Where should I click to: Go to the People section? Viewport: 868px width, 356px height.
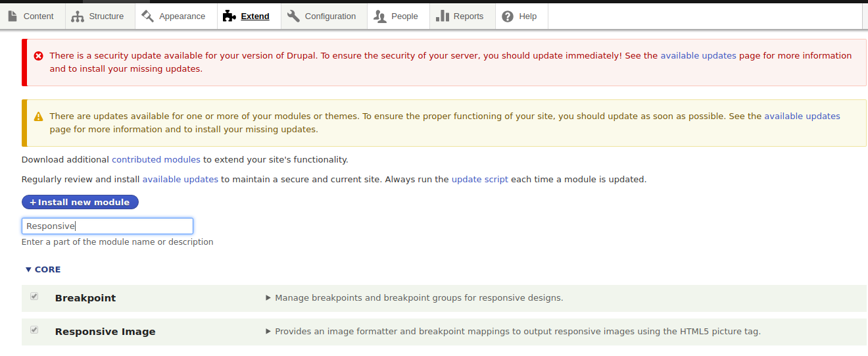(398, 16)
